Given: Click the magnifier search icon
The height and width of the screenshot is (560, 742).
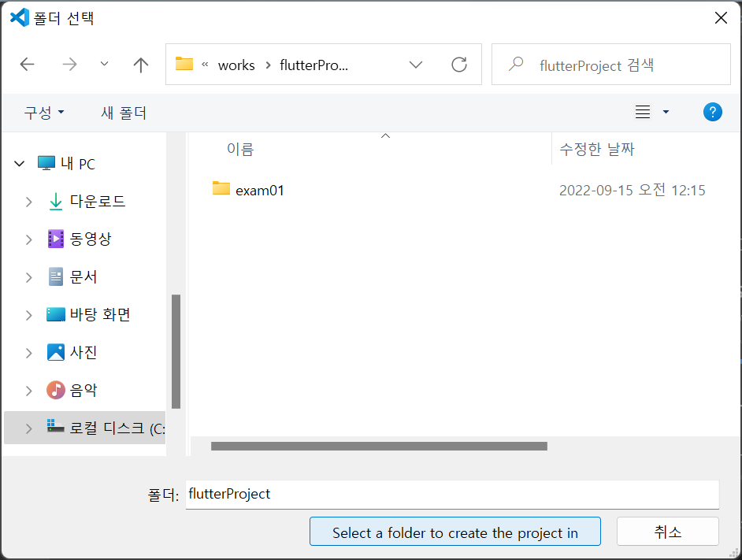Looking at the screenshot, I should click(516, 65).
